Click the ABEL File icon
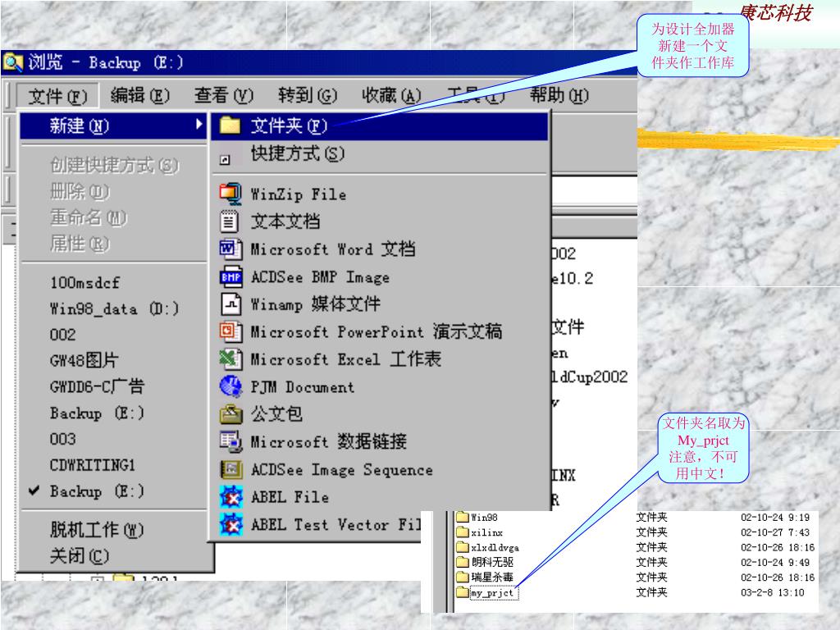The image size is (840, 630). (x=231, y=496)
